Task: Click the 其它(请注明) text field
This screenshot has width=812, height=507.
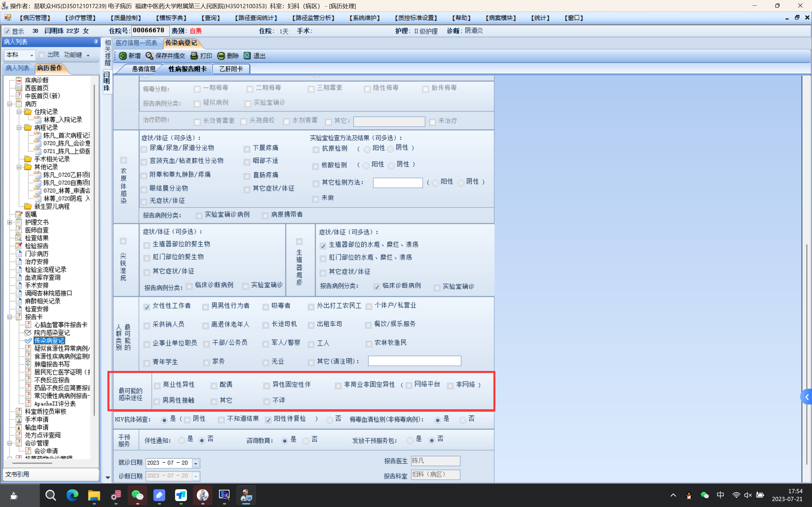Action: [x=414, y=361]
